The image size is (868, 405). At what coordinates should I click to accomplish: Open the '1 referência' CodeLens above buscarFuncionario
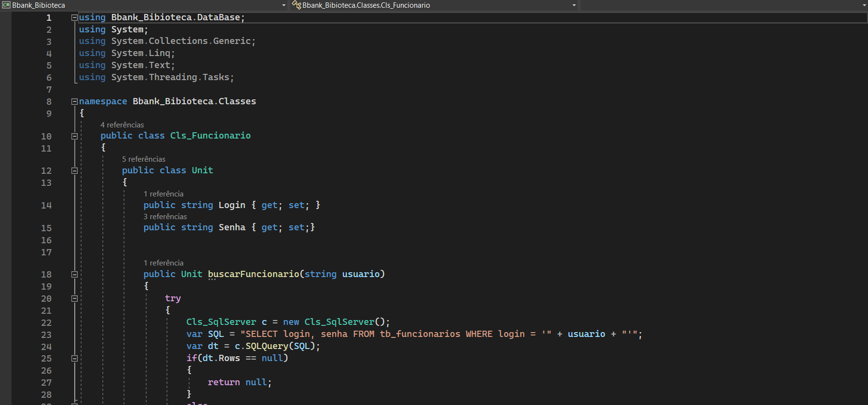(x=163, y=263)
